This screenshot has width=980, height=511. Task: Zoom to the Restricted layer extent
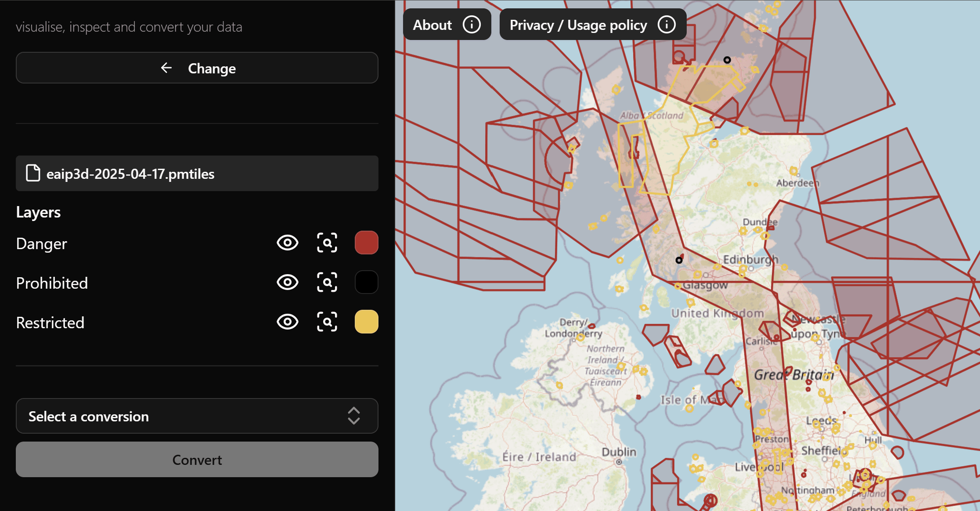pyautogui.click(x=327, y=322)
